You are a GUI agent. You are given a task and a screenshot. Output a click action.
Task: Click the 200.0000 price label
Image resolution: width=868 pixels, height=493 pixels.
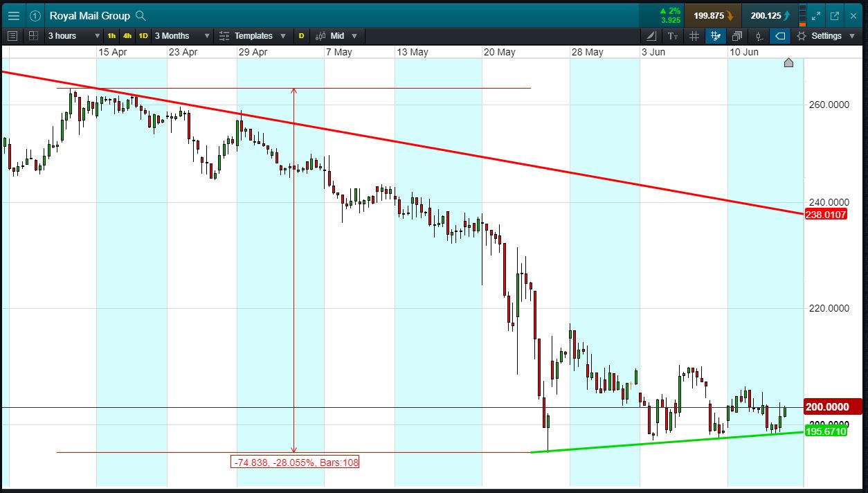coord(833,407)
